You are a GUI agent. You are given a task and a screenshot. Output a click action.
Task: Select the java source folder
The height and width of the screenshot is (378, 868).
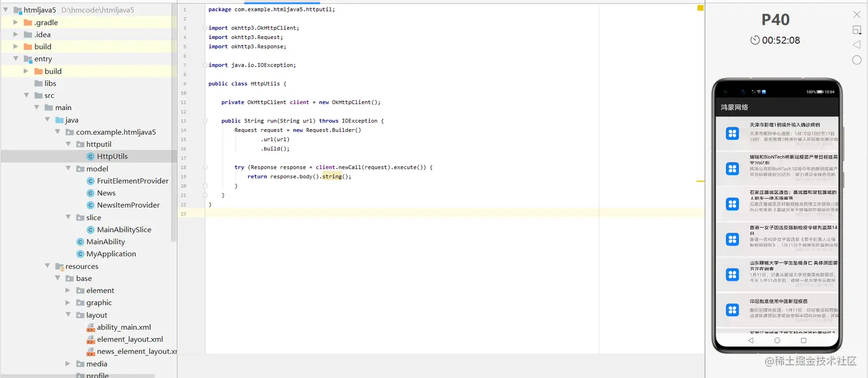click(x=72, y=120)
